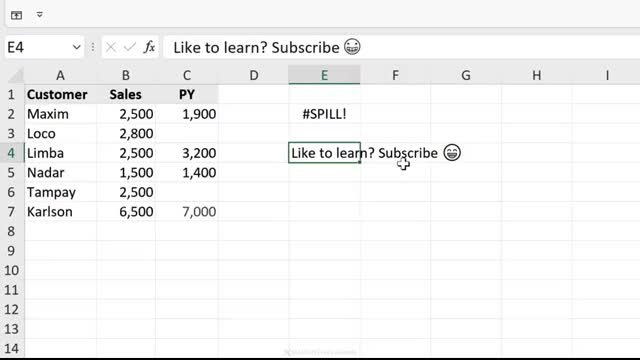
Task: Select row 4 header
Action: [x=11, y=153]
